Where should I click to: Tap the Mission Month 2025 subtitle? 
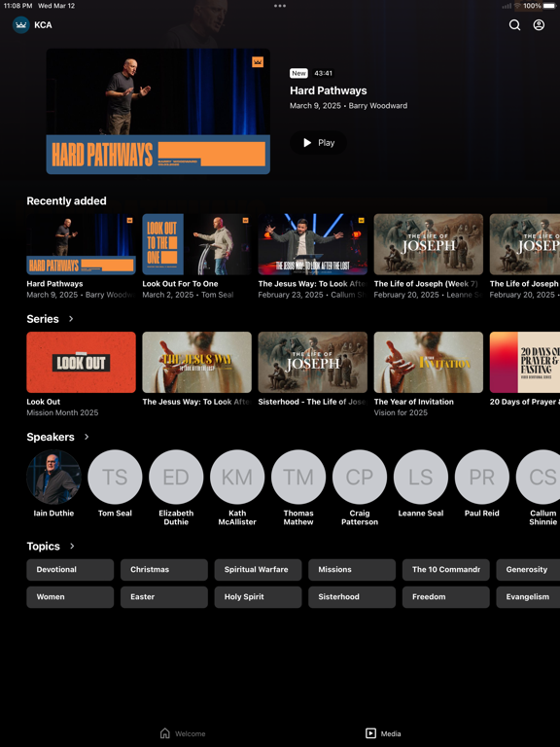coord(62,412)
